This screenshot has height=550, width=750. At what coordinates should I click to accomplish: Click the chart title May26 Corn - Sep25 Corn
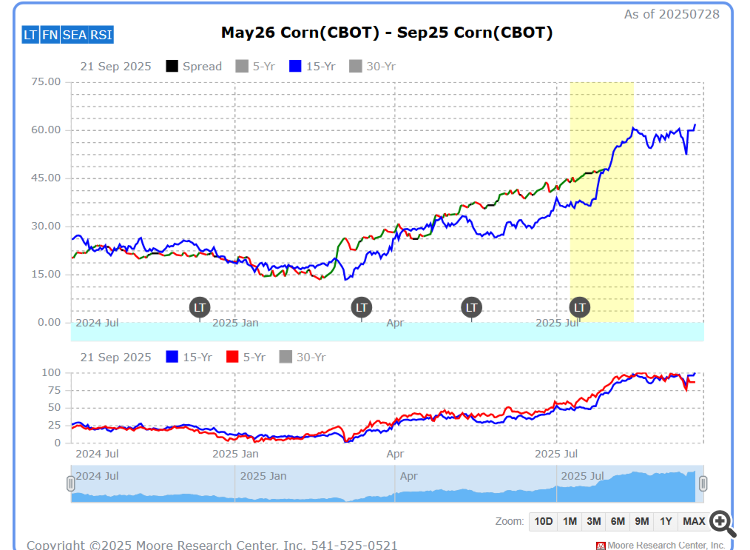(x=386, y=33)
